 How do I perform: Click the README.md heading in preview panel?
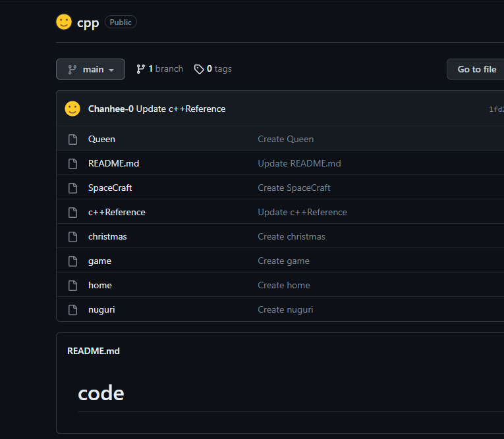pyautogui.click(x=94, y=351)
